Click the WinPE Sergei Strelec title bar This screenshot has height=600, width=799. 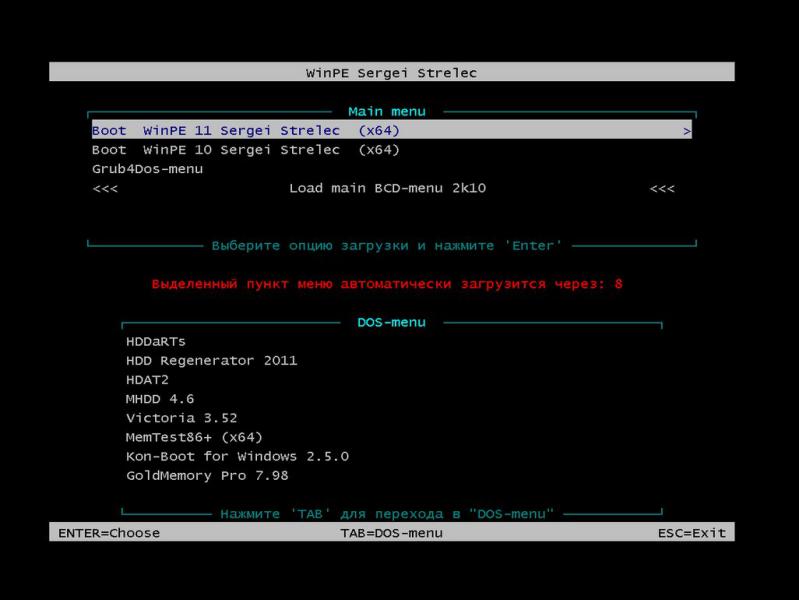pyautogui.click(x=392, y=72)
